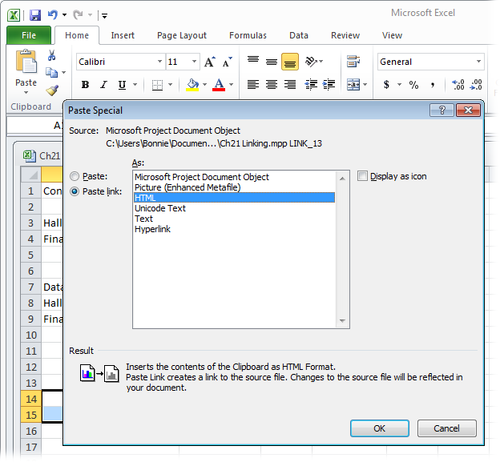Apply Accounting dollar format
This screenshot has height=462, width=500.
click(387, 85)
